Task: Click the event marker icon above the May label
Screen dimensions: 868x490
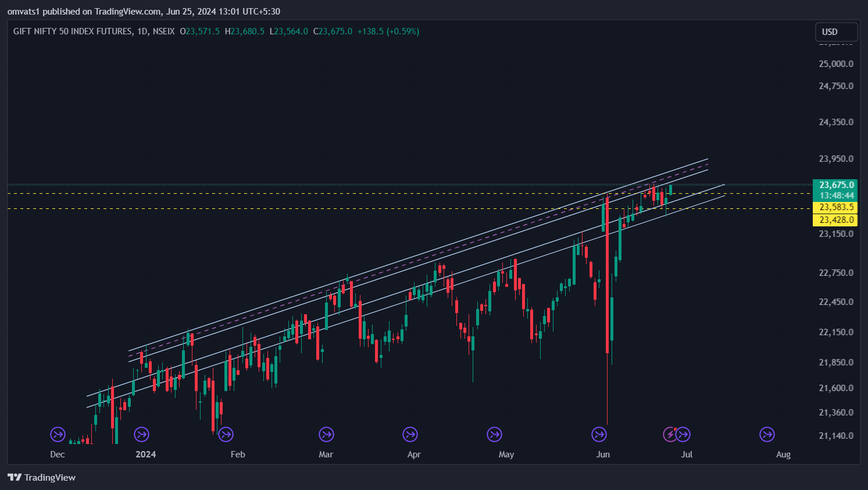Action: point(494,434)
